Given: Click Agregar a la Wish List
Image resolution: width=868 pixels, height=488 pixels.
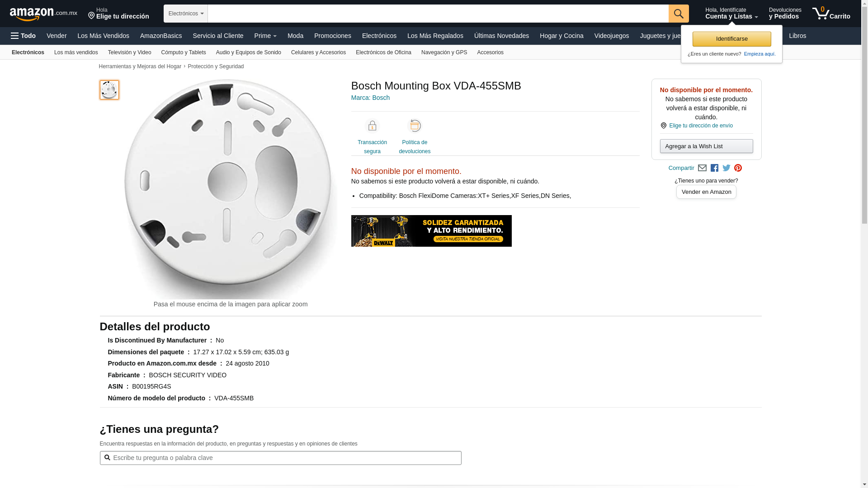Looking at the screenshot, I should tap(706, 146).
